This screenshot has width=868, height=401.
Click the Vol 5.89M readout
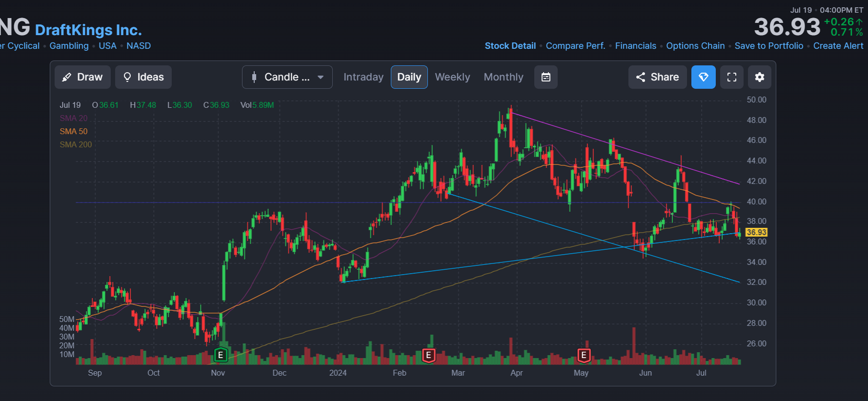coord(257,105)
